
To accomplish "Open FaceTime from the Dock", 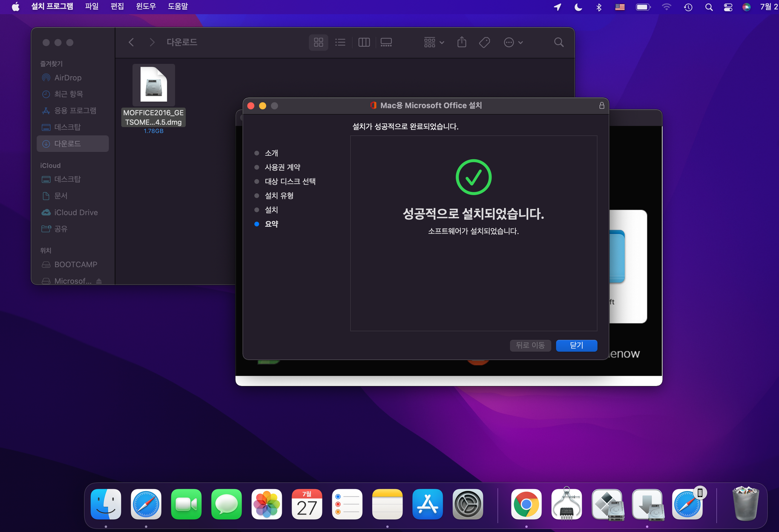I will [186, 504].
